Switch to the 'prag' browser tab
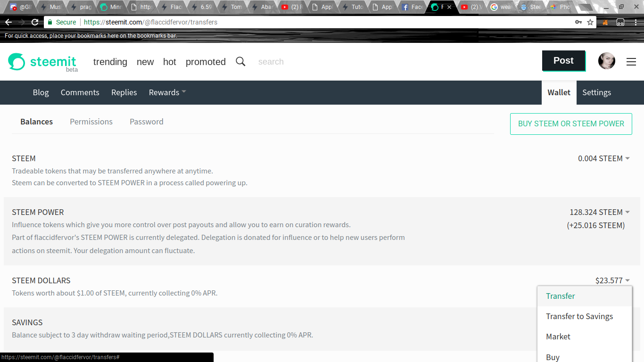The width and height of the screenshot is (644, 362). coord(81,7)
